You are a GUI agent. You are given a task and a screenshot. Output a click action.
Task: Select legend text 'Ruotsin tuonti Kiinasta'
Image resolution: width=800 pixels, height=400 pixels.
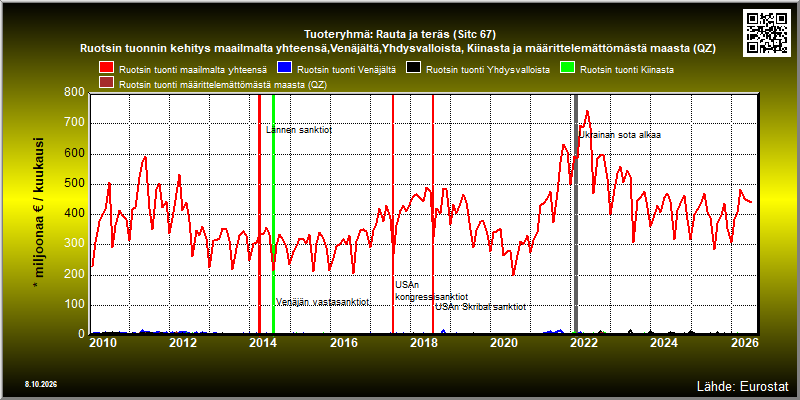coord(627,70)
